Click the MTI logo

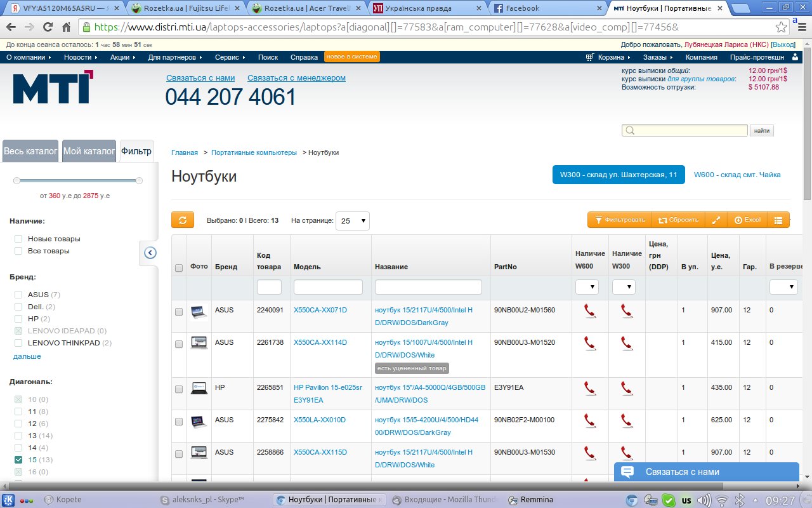click(x=53, y=87)
